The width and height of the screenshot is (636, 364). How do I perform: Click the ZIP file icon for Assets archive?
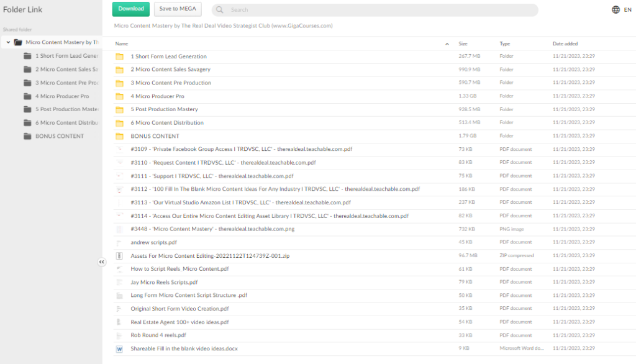pos(119,255)
